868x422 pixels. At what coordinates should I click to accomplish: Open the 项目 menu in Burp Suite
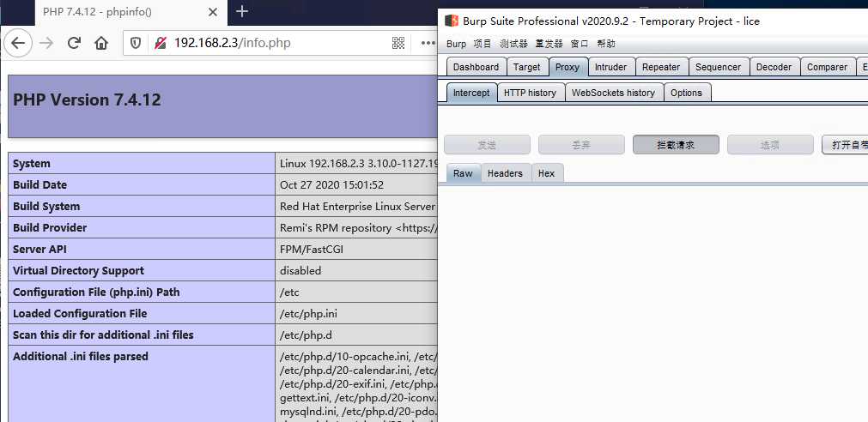pos(483,44)
